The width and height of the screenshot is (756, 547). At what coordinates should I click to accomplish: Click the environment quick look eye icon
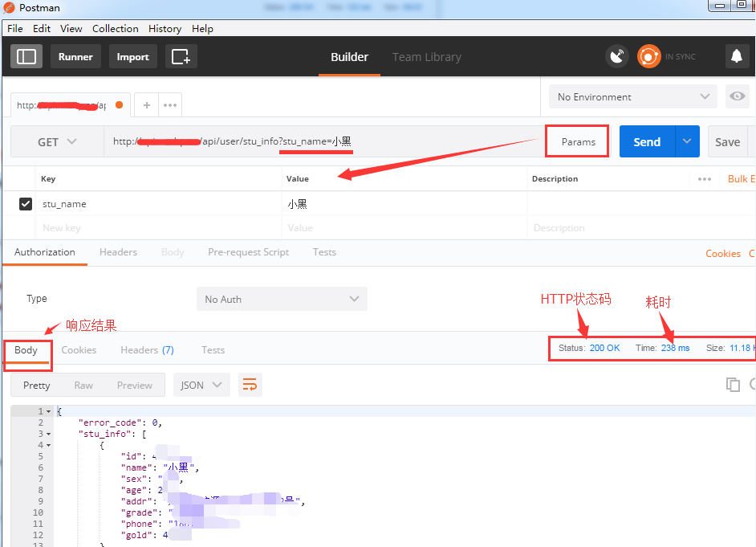pos(737,96)
